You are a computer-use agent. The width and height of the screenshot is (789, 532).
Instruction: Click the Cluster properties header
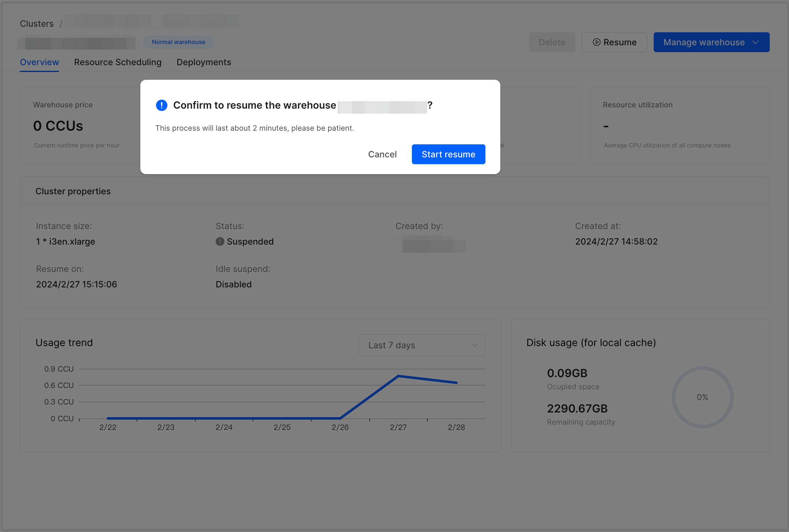(73, 192)
